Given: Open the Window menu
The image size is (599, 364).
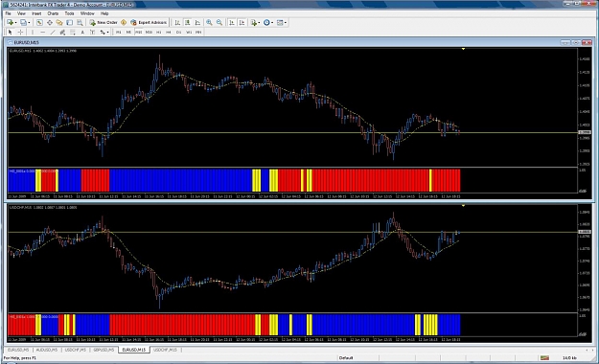Looking at the screenshot, I should 87,13.
